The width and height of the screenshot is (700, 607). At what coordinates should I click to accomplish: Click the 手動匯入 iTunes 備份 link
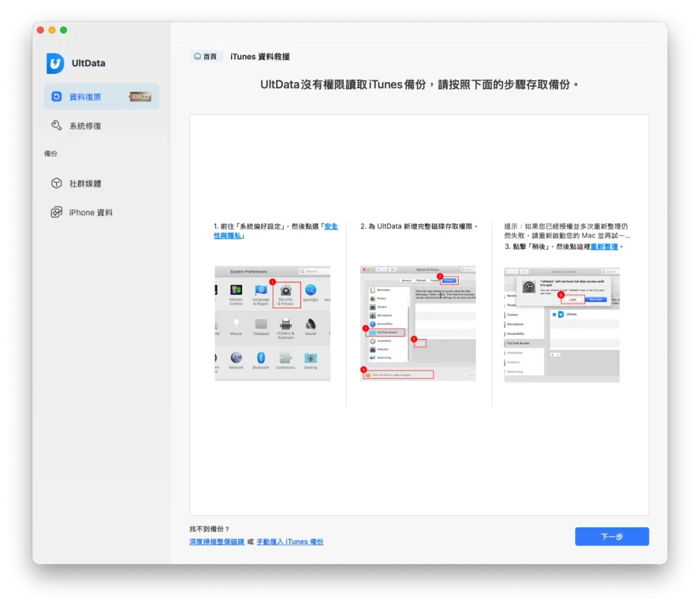click(290, 542)
